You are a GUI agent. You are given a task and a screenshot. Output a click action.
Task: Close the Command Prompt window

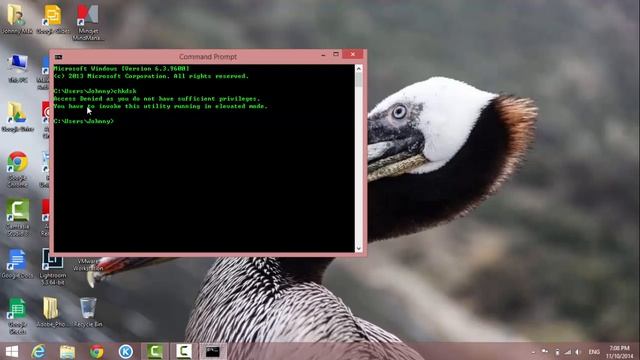[353, 54]
